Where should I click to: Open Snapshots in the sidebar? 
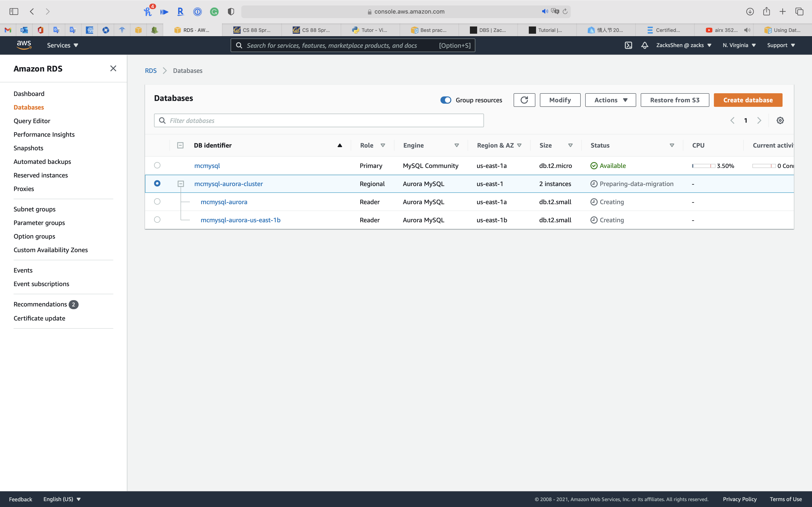click(x=28, y=148)
